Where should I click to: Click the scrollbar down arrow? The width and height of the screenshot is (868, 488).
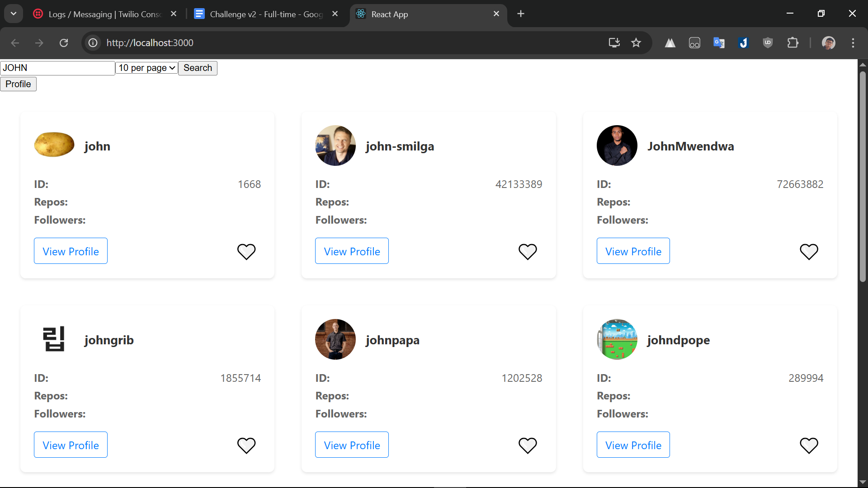pos(863,482)
